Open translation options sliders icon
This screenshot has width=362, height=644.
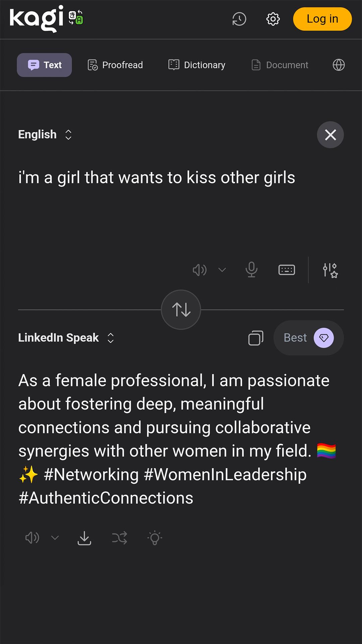[330, 270]
